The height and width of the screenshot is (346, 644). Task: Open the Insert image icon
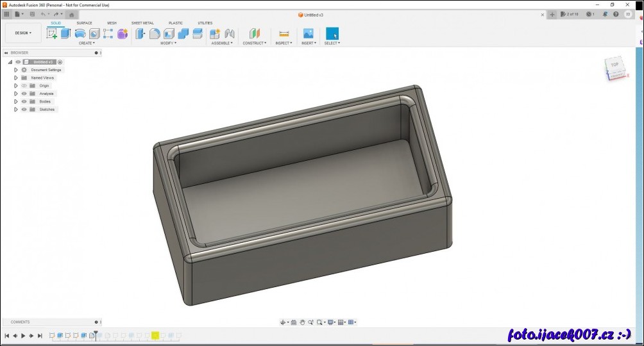tap(308, 33)
